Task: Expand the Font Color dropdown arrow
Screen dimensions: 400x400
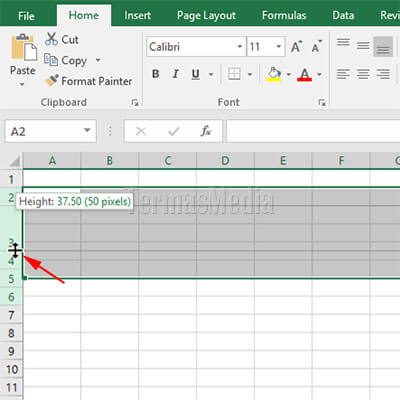Action: point(319,74)
